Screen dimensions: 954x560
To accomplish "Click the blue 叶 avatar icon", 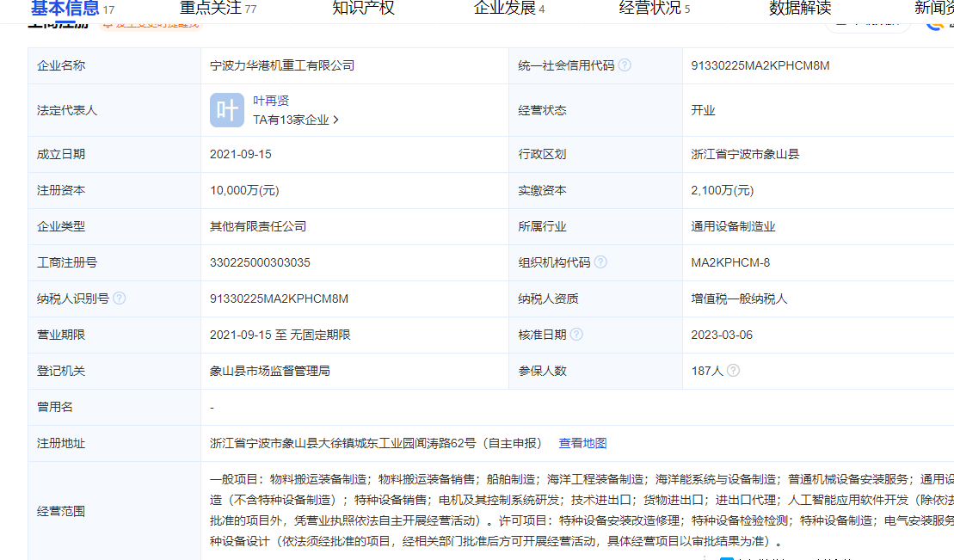I will 227,110.
